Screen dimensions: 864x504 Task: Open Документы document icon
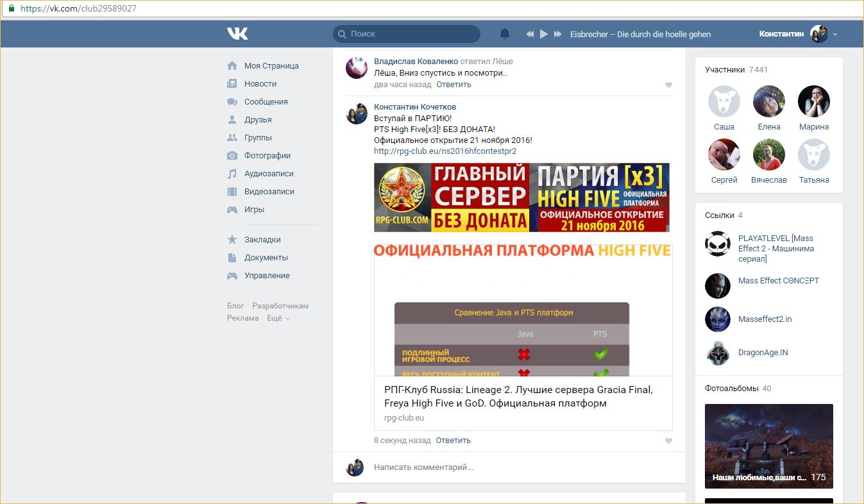232,257
